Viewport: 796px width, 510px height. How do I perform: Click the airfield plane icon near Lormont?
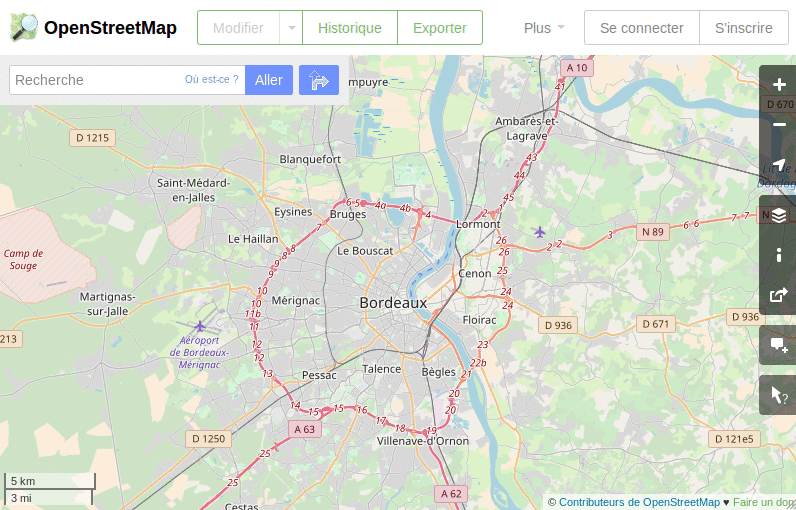(539, 232)
